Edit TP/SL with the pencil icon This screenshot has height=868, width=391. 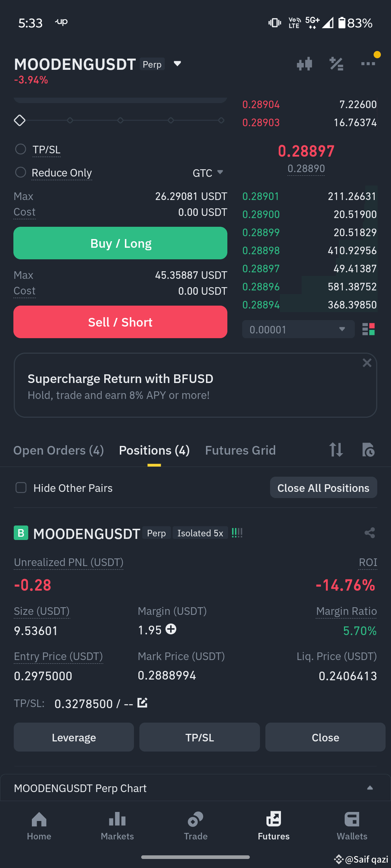point(142,703)
